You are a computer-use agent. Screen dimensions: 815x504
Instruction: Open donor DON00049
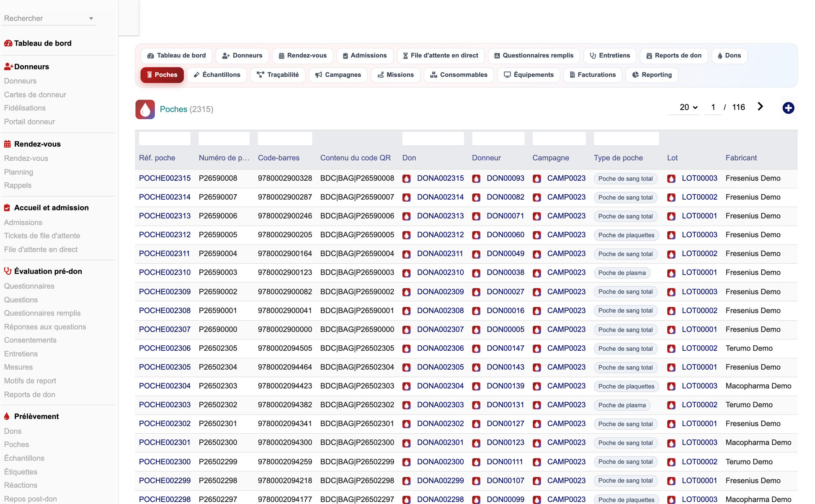tap(505, 254)
